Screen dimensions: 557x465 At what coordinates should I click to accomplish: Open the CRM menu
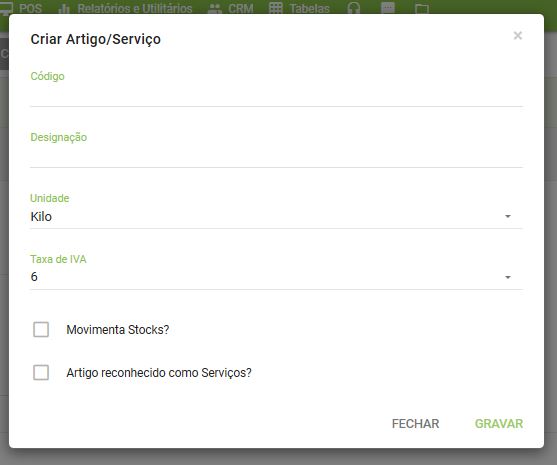[241, 9]
